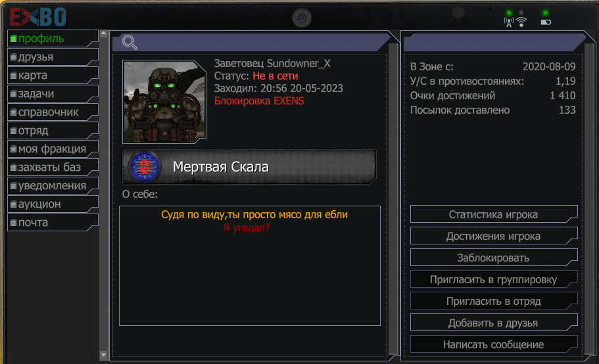Open Достижения игрока
Screen dimensions: 599x364
494,236
